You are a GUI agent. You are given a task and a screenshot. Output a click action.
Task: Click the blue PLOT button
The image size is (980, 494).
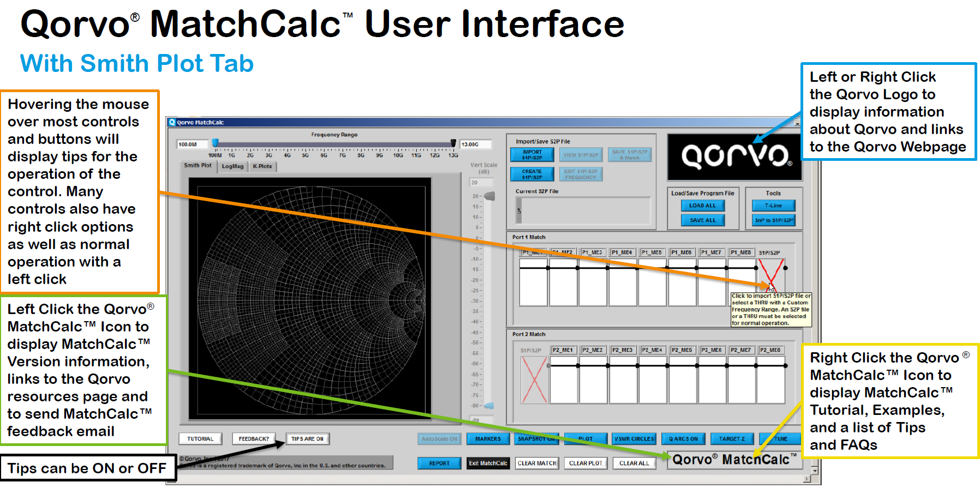(585, 439)
